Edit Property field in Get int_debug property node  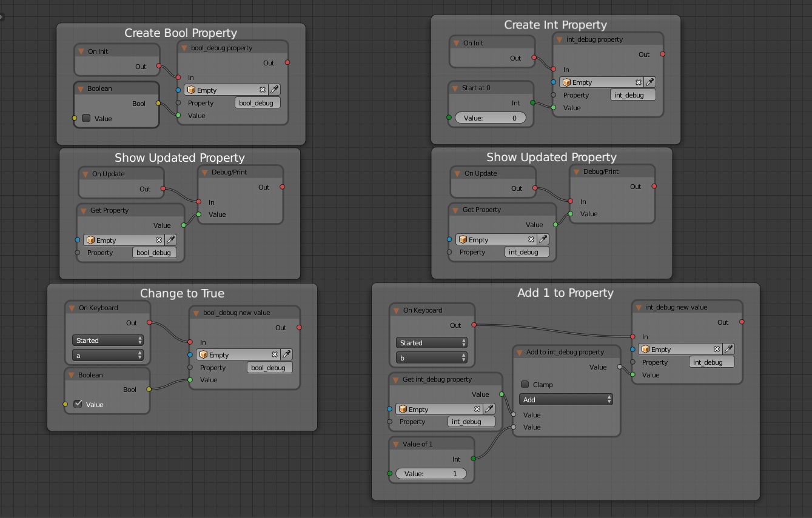(x=471, y=422)
